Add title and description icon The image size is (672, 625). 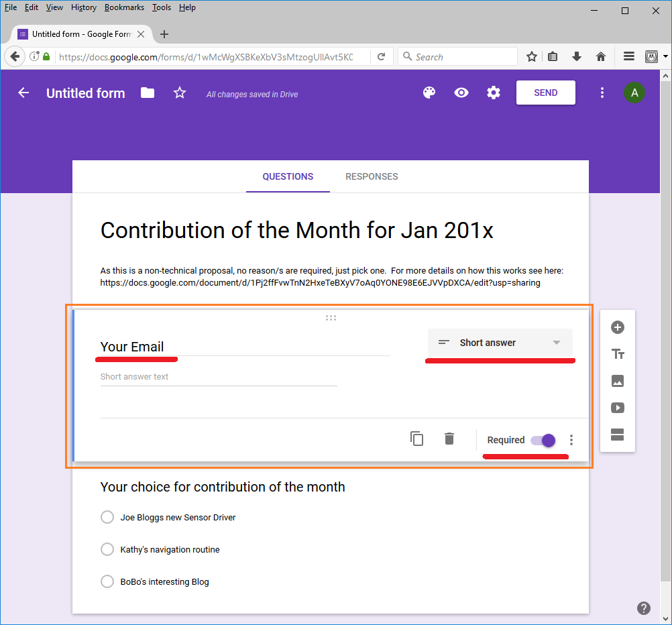coord(618,354)
